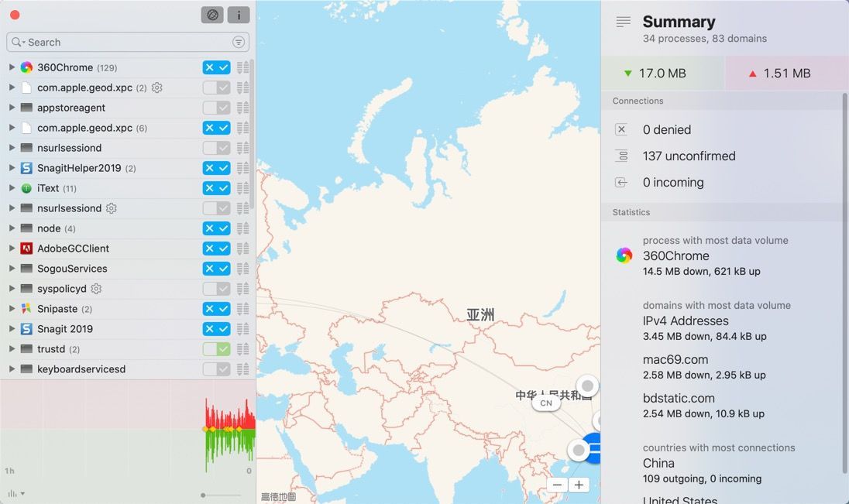
Task: Expand the 360Chrome process row
Action: pos(12,67)
